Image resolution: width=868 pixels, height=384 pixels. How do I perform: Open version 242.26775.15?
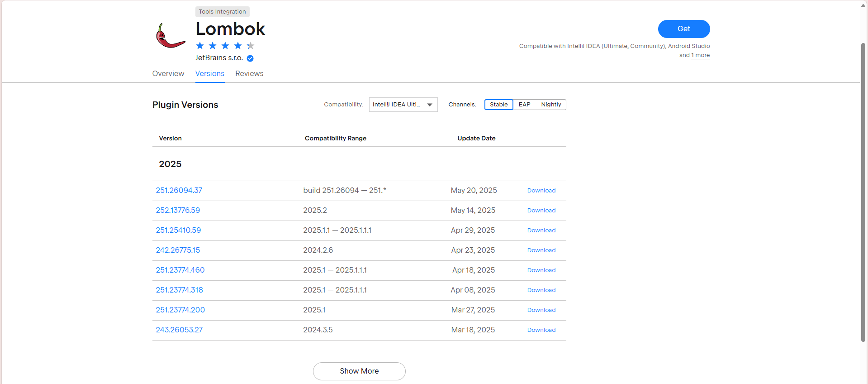point(178,250)
